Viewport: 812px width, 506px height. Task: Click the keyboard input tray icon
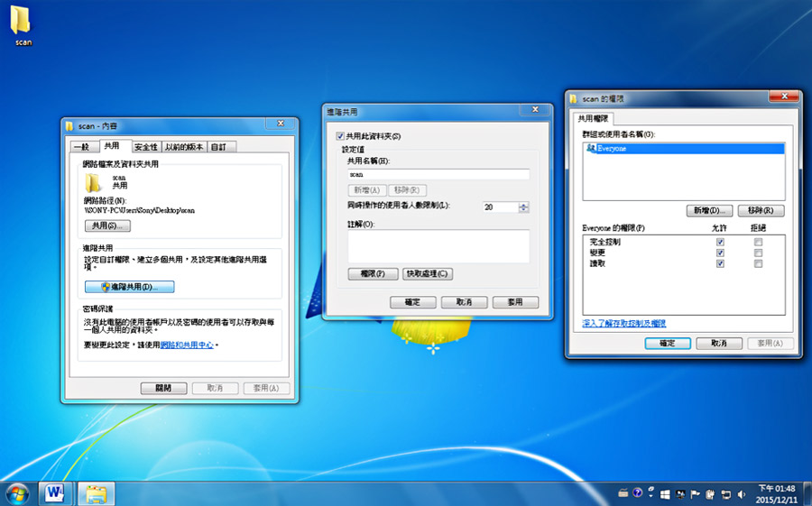tap(623, 493)
